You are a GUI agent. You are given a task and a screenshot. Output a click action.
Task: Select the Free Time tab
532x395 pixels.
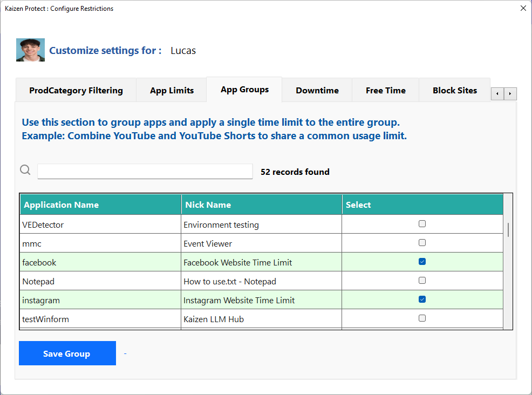coord(385,90)
